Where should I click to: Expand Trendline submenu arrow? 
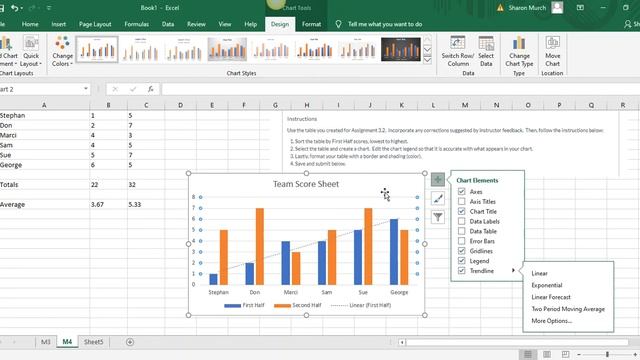[513, 271]
